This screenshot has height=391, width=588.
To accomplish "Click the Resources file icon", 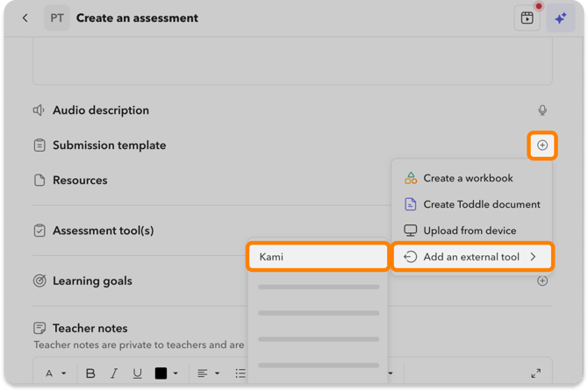I will pyautogui.click(x=39, y=180).
